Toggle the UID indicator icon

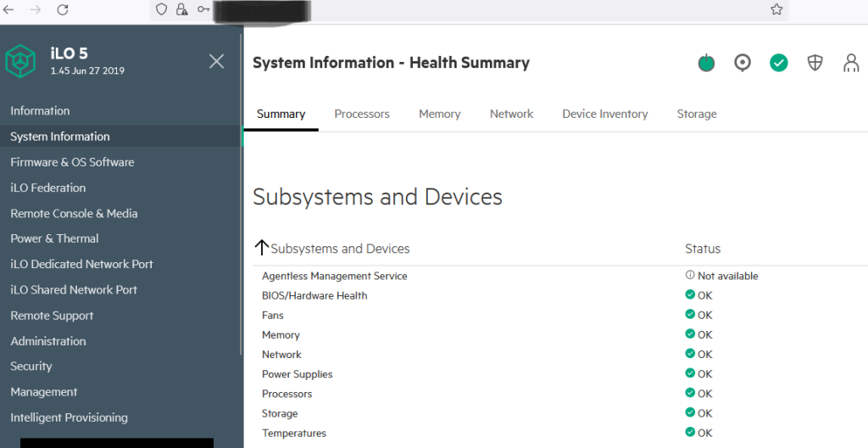(743, 63)
